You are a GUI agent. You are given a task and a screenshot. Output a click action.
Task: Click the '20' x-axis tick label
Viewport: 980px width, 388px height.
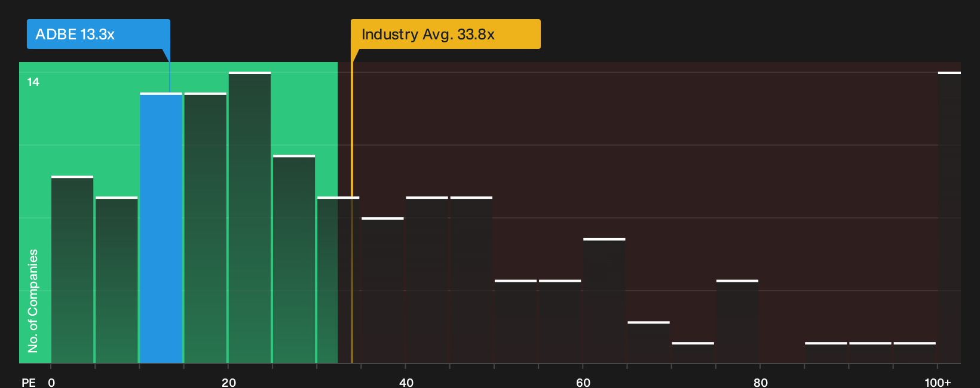pos(229,383)
